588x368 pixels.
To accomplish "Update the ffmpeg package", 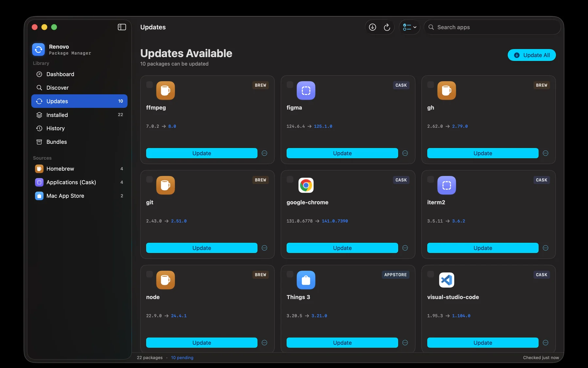I will [x=202, y=153].
